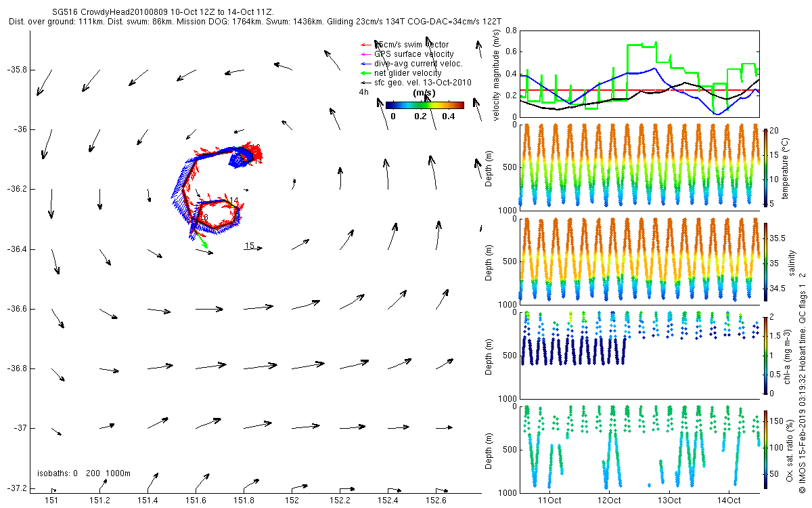
Task: Click the "-37.2" latitude tick label
Action: pyautogui.click(x=16, y=488)
